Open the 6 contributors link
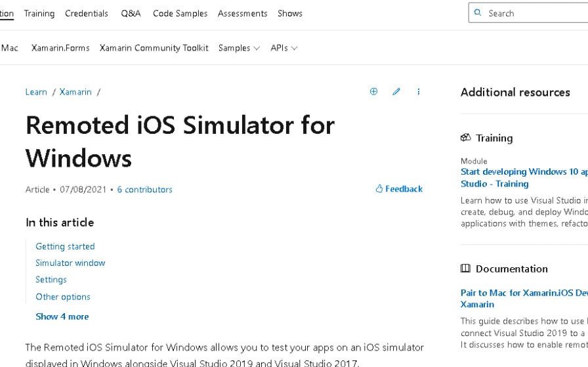The image size is (588, 367). point(145,190)
